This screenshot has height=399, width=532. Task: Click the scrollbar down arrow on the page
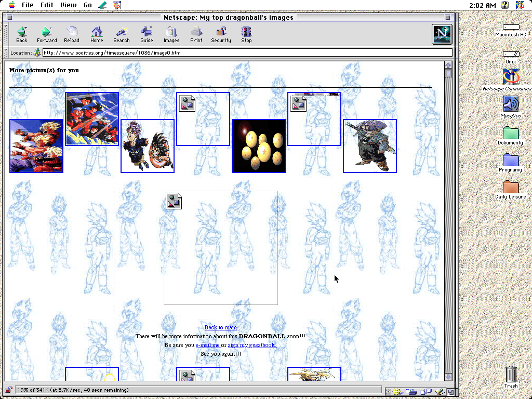coord(448,377)
